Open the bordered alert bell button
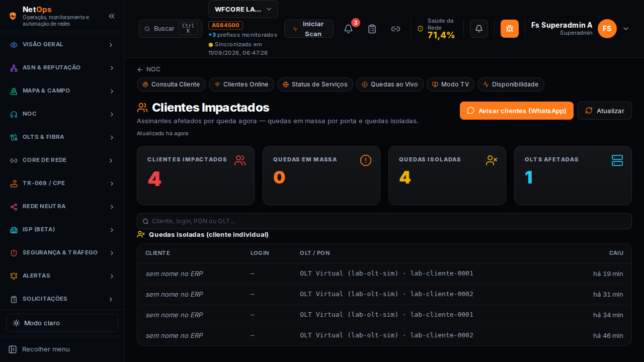Viewport: 644px width, 362px height. (x=479, y=29)
